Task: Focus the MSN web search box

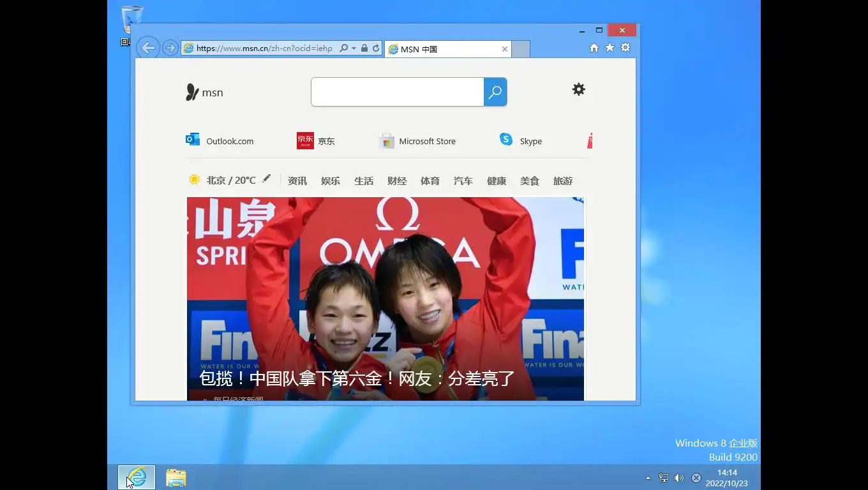Action: [x=397, y=92]
